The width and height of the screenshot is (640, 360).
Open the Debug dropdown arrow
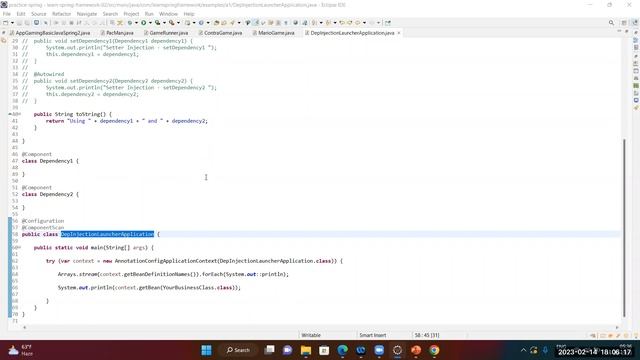pos(136,23)
